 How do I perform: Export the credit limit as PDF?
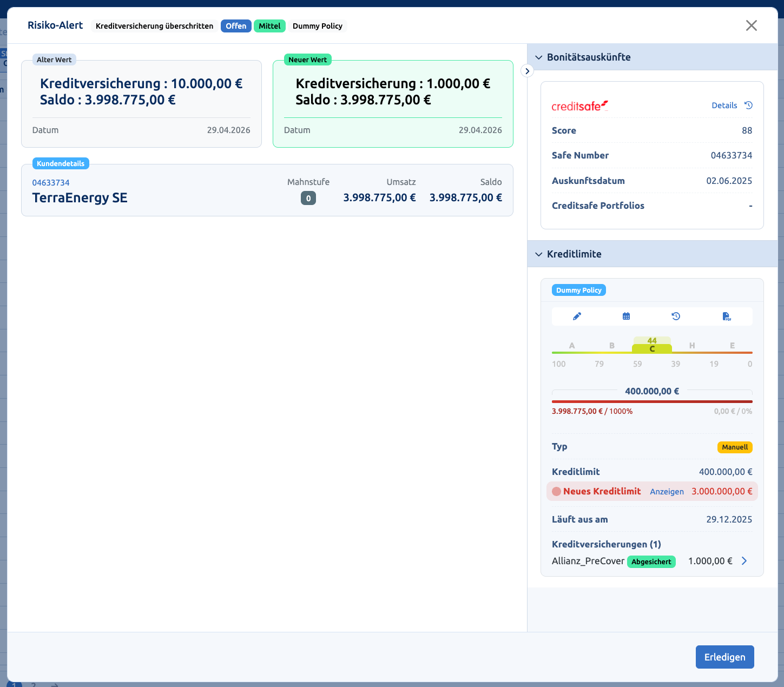[727, 316]
